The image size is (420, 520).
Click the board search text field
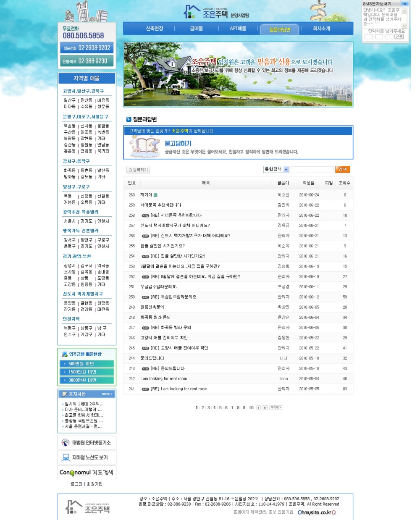pos(312,170)
